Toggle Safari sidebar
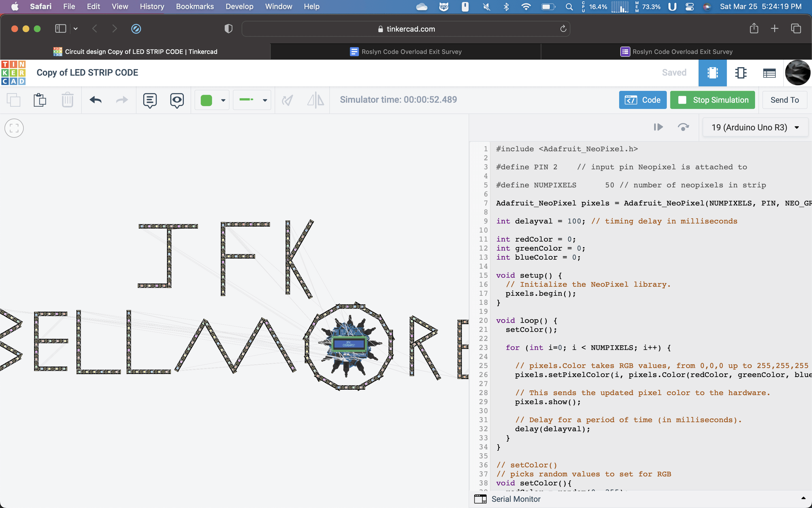This screenshot has height=508, width=812. pos(60,29)
